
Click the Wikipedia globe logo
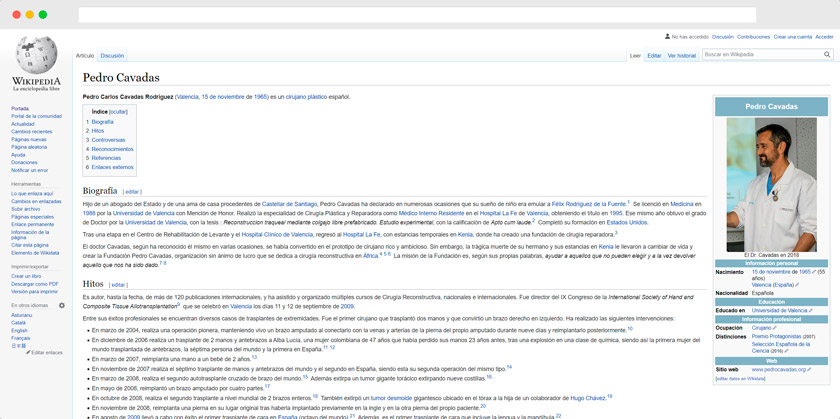(x=36, y=55)
